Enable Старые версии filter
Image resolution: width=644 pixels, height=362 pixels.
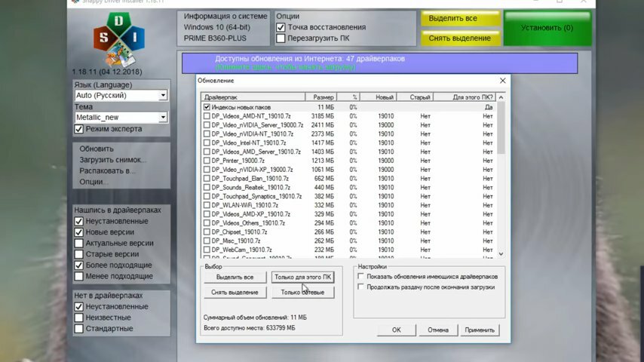79,254
